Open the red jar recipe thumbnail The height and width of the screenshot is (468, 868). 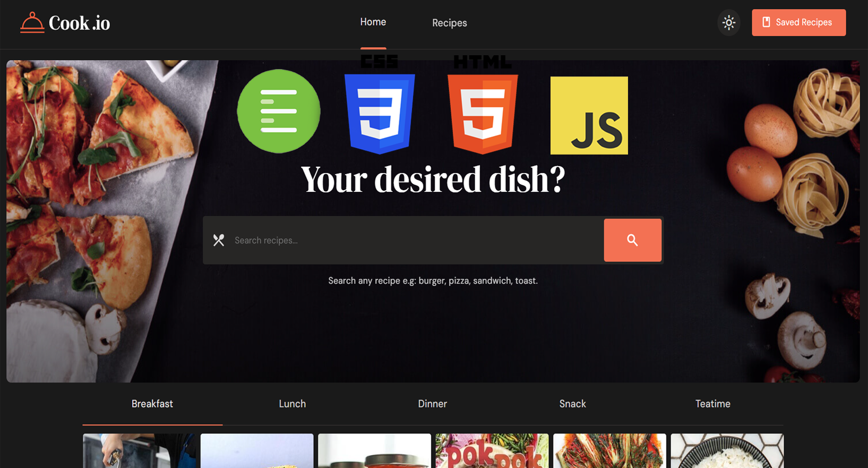click(374, 450)
